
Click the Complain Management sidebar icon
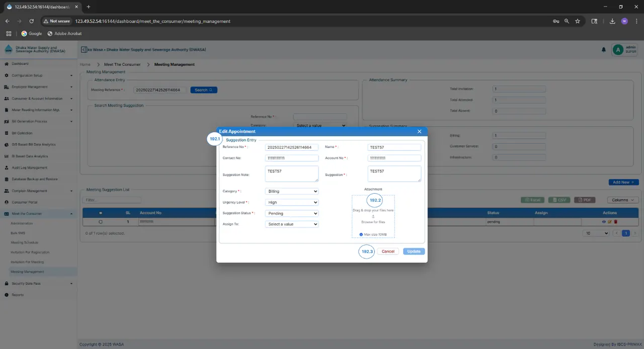[7, 191]
